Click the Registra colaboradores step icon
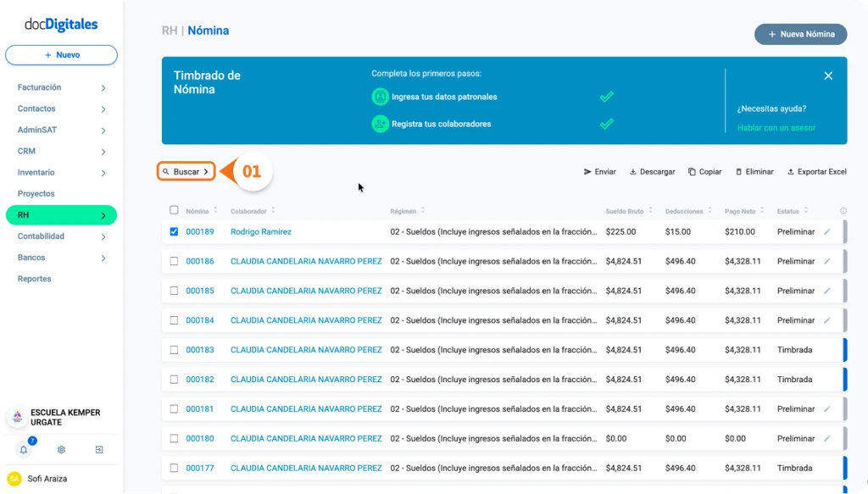The height and width of the screenshot is (494, 868). point(380,124)
